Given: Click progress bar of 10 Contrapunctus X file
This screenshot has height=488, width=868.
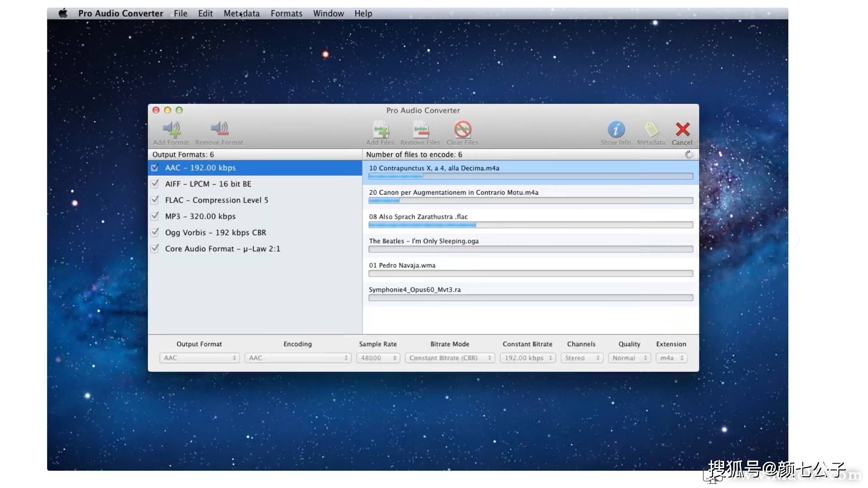Looking at the screenshot, I should point(531,176).
